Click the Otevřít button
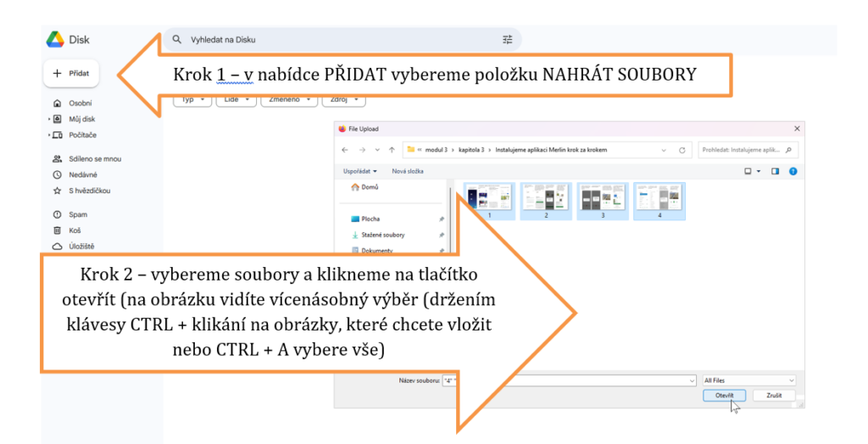 [x=723, y=395]
